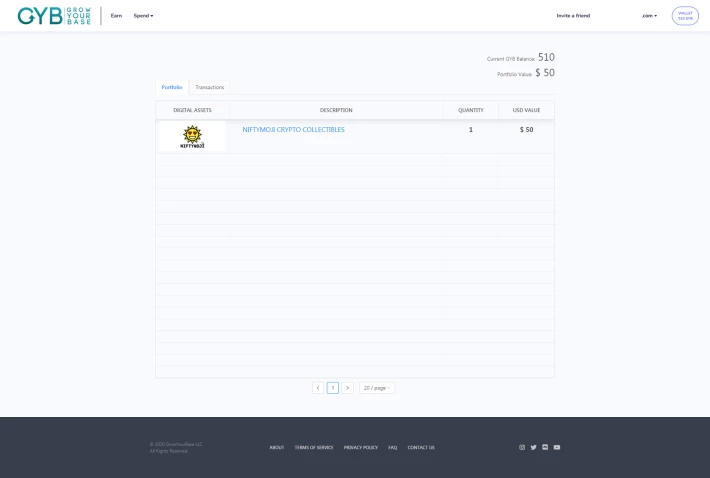Click the quantity value 1 cell
710x478 pixels.
pos(471,129)
